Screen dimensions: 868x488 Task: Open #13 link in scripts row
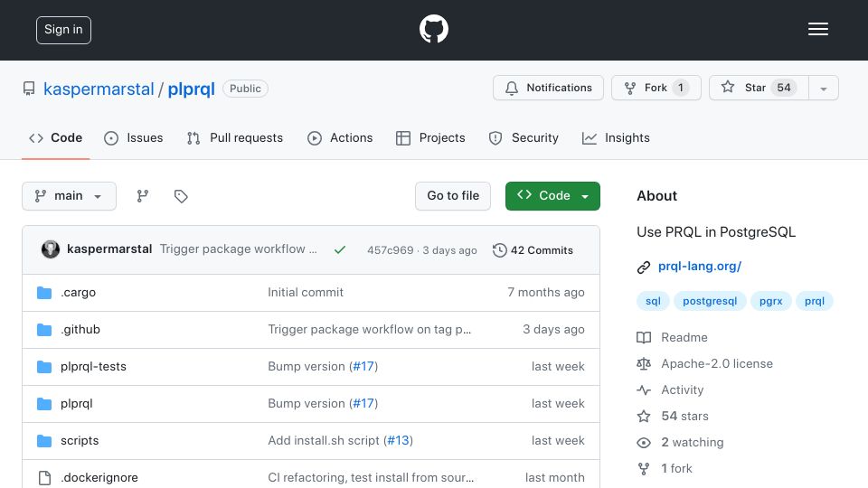tap(399, 440)
